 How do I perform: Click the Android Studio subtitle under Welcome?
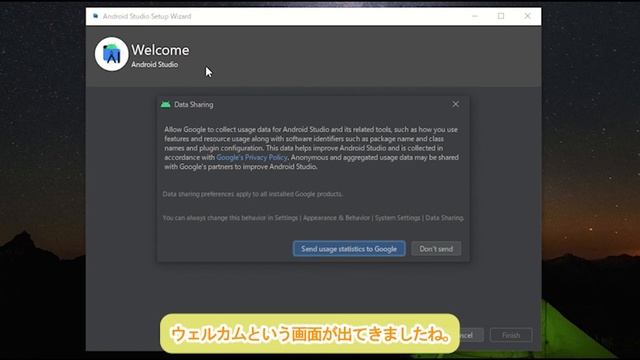[154, 64]
